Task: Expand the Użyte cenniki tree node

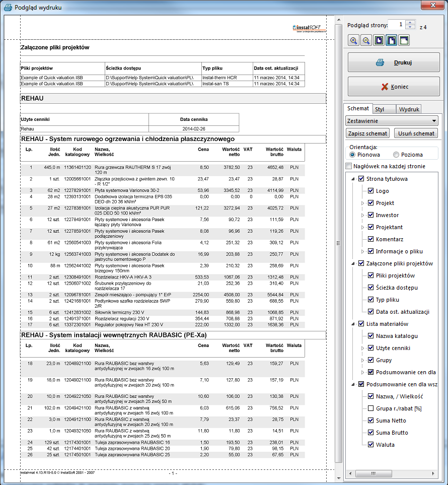Action: pyautogui.click(x=362, y=348)
